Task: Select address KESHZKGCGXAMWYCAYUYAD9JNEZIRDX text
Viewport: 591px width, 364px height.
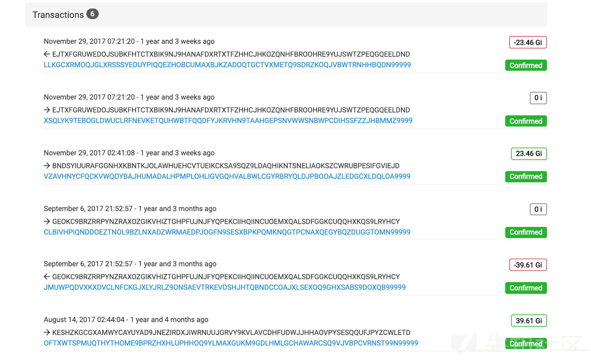Action: 231,333
